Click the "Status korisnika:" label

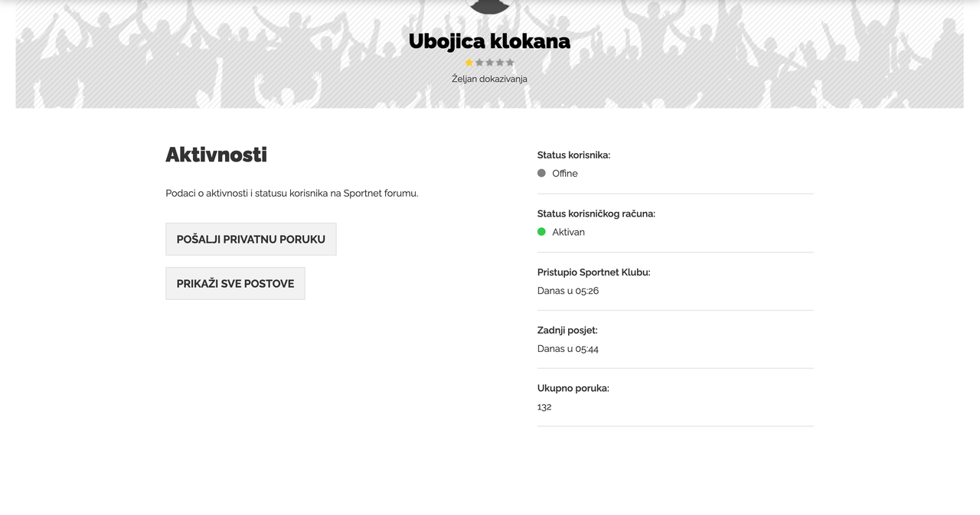(573, 155)
